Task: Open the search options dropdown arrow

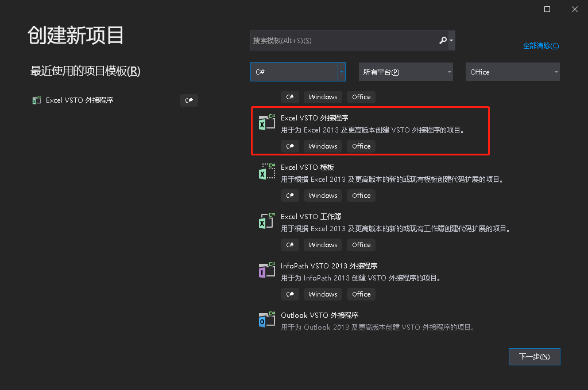Action: click(451, 41)
